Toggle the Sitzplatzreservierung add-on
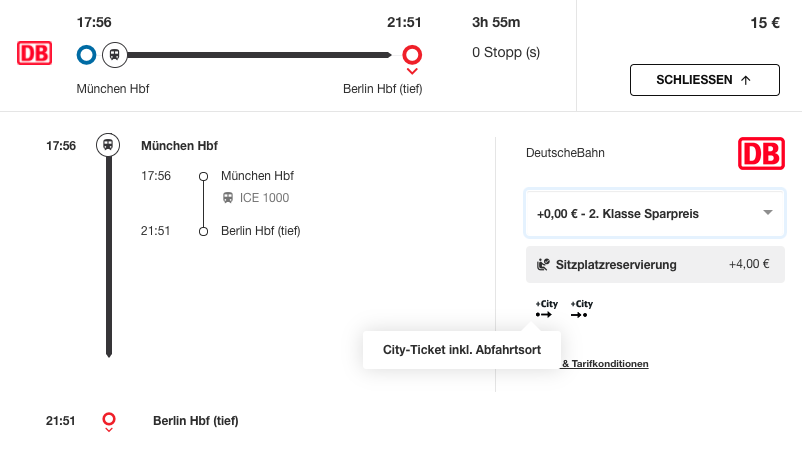 pos(654,265)
